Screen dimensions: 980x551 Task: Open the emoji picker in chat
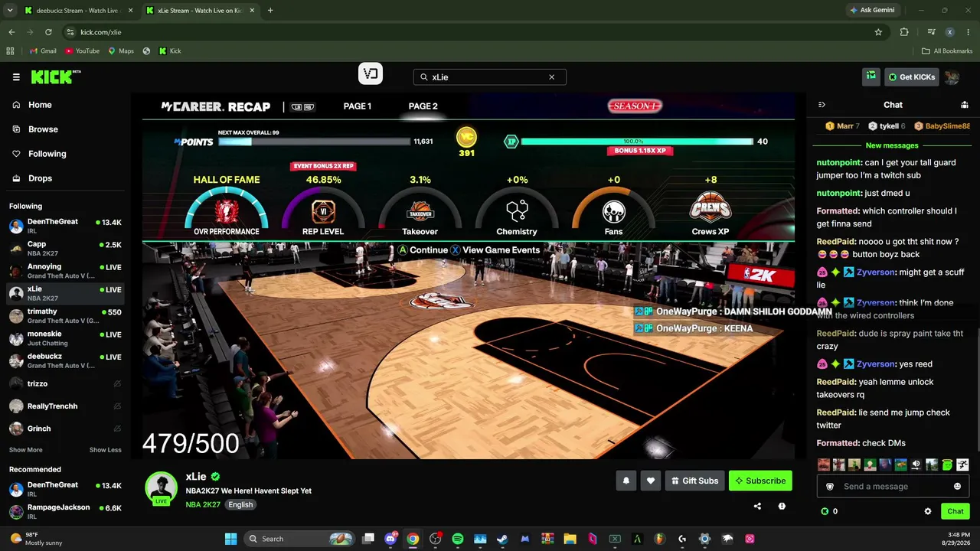pyautogui.click(x=957, y=487)
